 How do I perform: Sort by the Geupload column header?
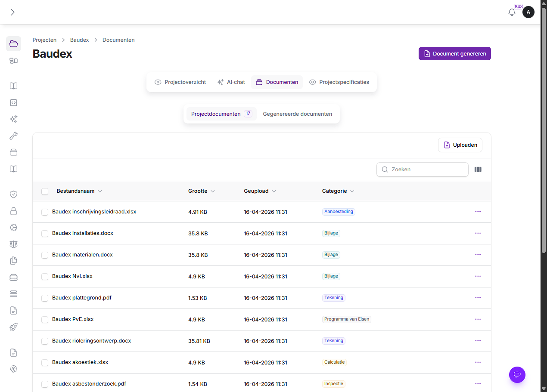260,191
